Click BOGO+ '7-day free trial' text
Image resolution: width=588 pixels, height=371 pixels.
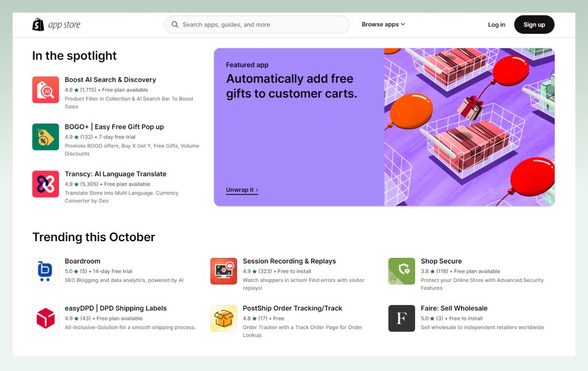click(117, 137)
